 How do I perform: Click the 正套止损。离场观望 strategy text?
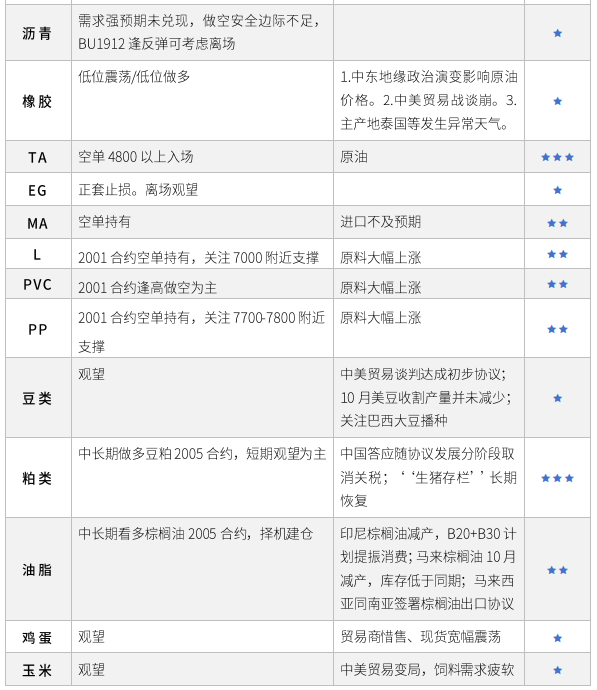pos(138,190)
